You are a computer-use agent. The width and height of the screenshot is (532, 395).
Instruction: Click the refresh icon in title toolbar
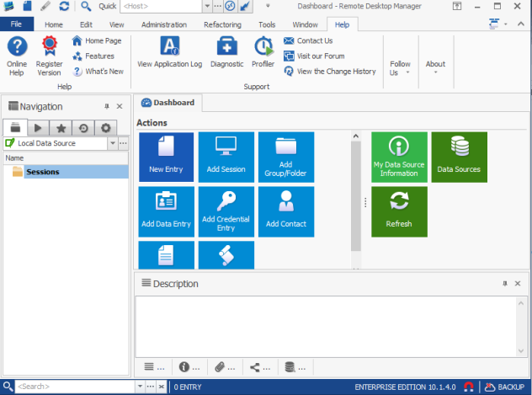pyautogui.click(x=64, y=6)
